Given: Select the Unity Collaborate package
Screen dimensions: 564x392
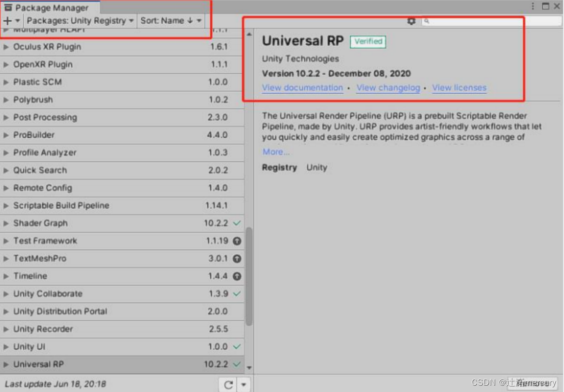Looking at the screenshot, I should 122,294.
